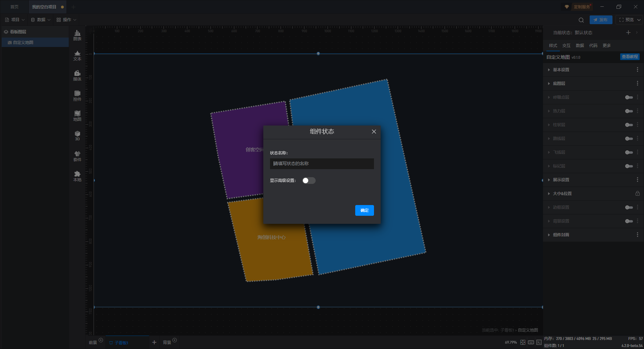The image size is (644, 349).
Task: Click the fit-to-screen icon in status bar
Action: tap(523, 342)
